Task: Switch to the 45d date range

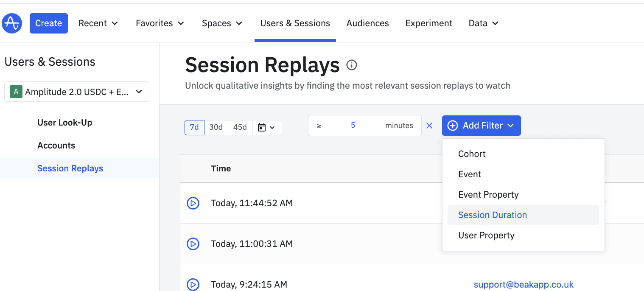Action: [240, 127]
